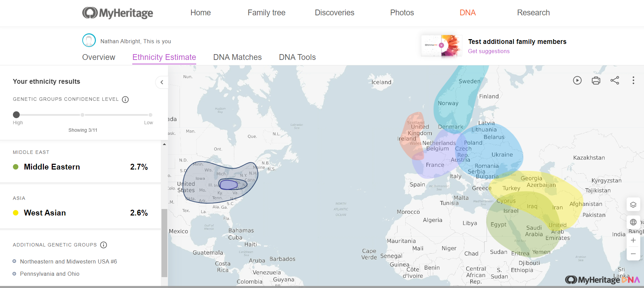Screen dimensions: 644x288
Task: Expand the West Asian ethnicity entry
Action: click(80, 213)
